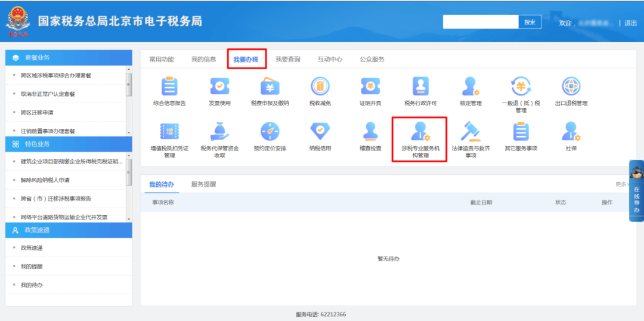Open 增值税抵扣凭证管理 icon
The image size is (644, 321).
(169, 131)
